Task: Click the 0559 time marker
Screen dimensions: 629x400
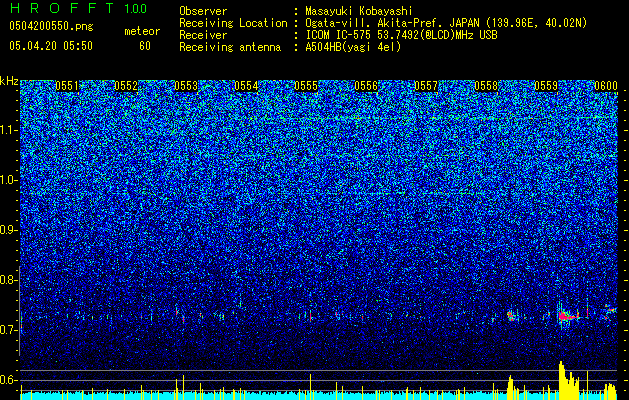Action: coord(546,86)
